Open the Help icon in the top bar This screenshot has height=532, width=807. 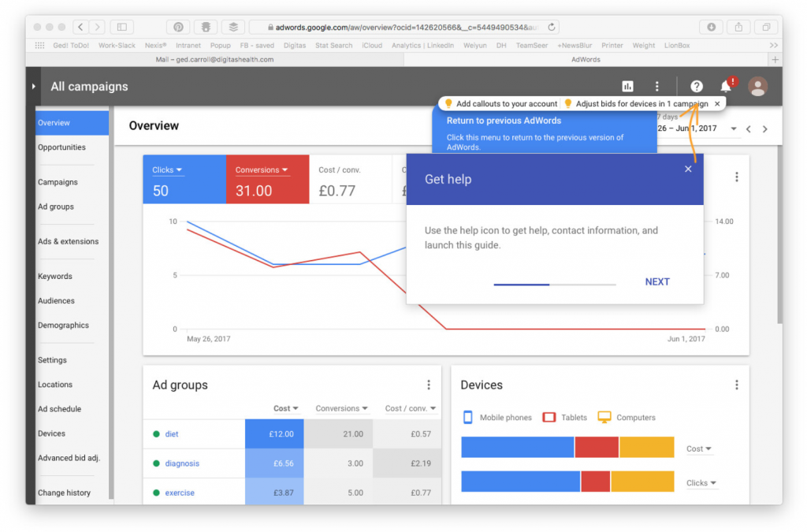click(x=697, y=86)
